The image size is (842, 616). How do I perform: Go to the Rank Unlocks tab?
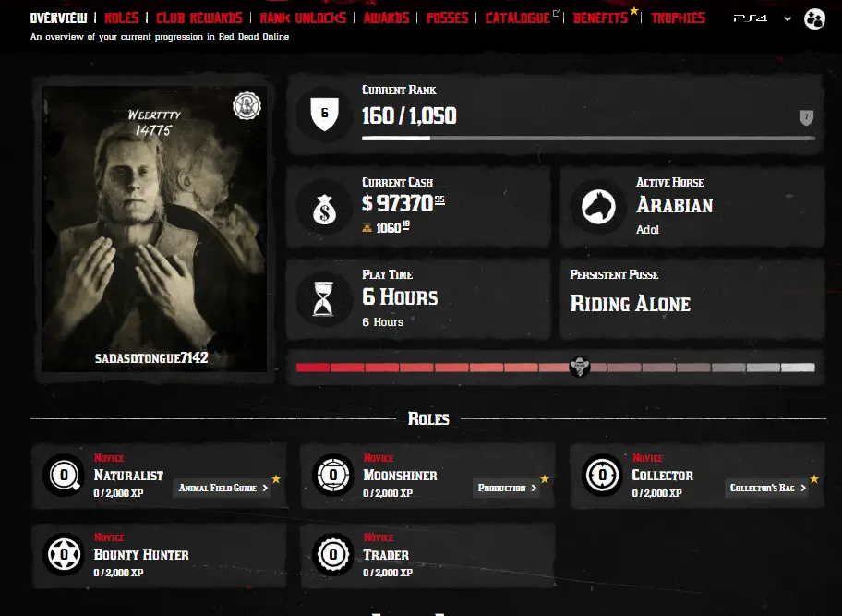pos(303,18)
